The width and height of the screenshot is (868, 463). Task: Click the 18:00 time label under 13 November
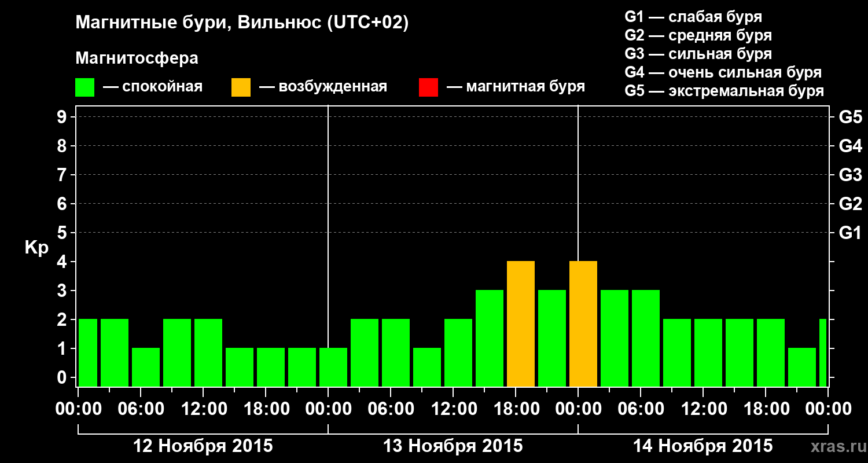[516, 409]
